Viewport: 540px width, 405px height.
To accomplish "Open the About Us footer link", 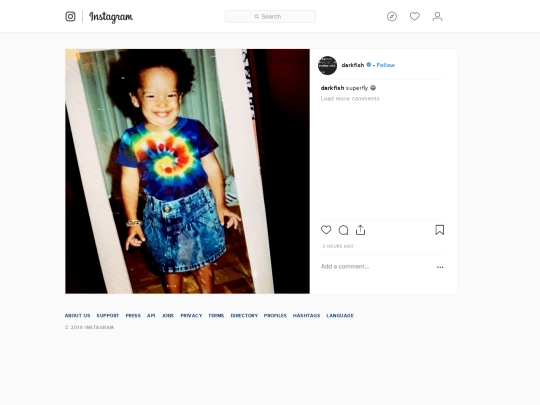I will (x=77, y=315).
